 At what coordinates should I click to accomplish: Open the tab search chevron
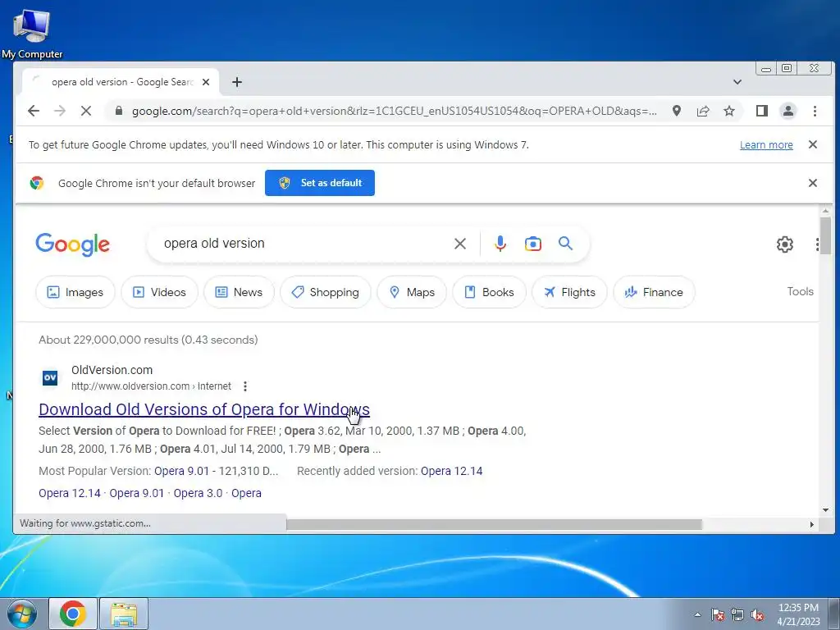pos(737,82)
